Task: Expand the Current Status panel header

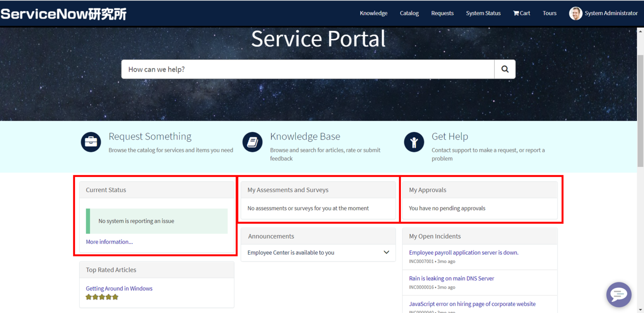Action: click(106, 190)
